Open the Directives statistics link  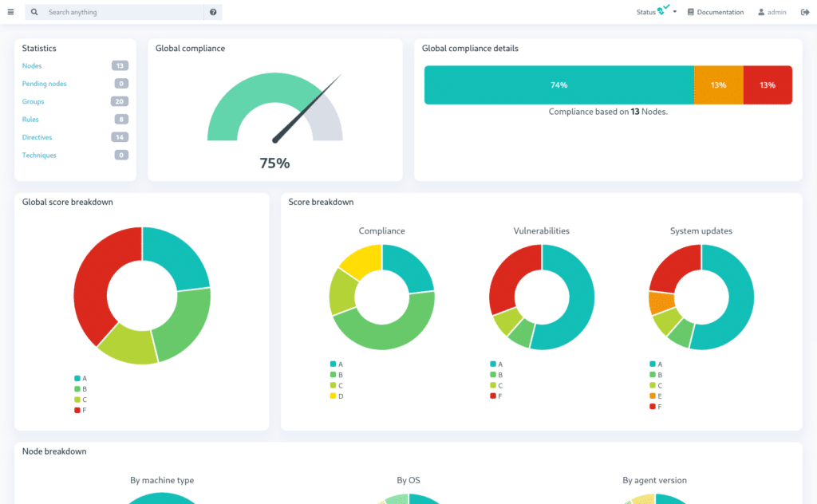(x=37, y=137)
